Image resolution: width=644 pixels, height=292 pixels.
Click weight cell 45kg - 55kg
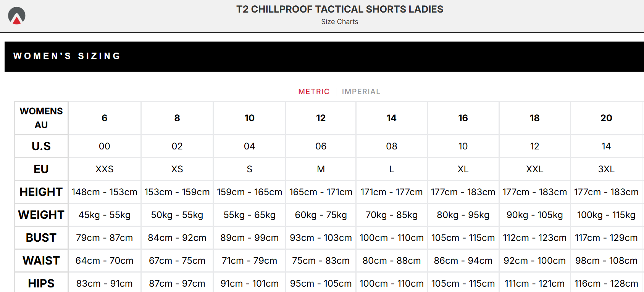104,215
